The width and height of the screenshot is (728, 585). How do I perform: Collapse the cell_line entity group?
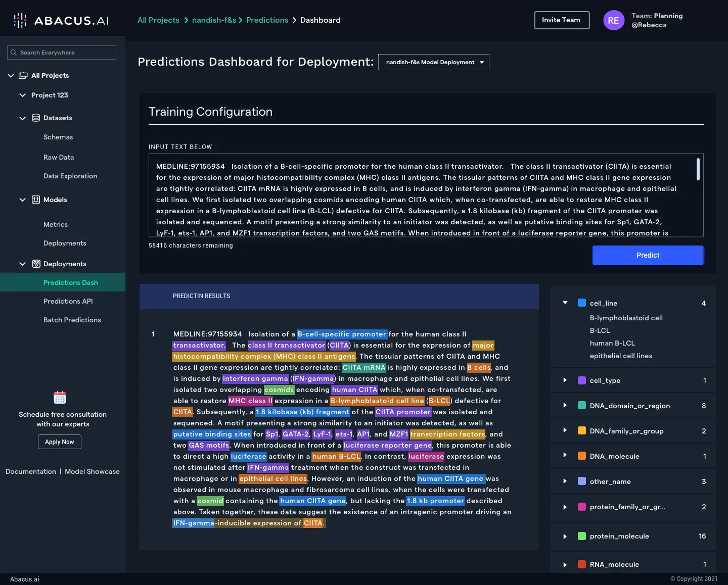(x=565, y=303)
